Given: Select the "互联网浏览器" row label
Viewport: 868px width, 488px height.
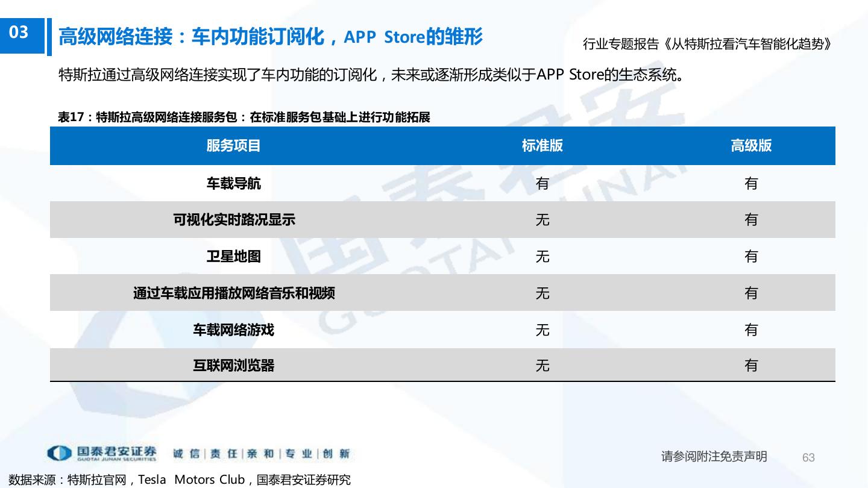Looking at the screenshot, I should pyautogui.click(x=233, y=366).
